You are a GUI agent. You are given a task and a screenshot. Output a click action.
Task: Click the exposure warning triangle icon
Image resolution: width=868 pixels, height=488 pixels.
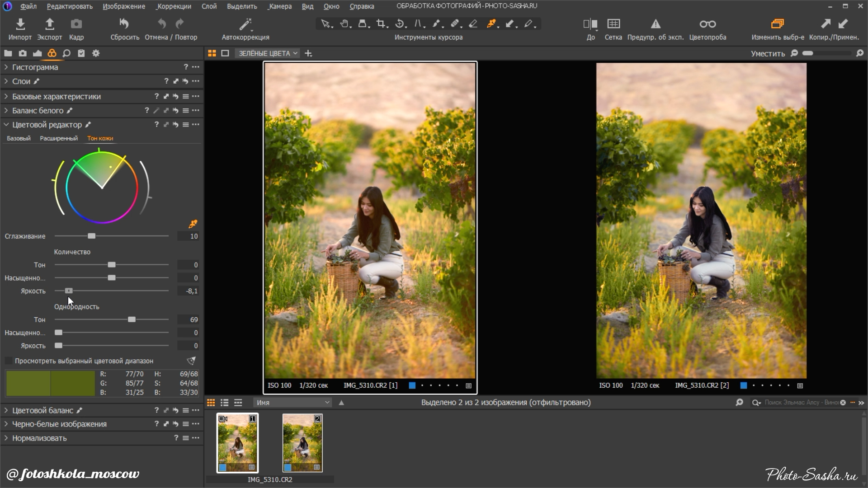coord(655,24)
